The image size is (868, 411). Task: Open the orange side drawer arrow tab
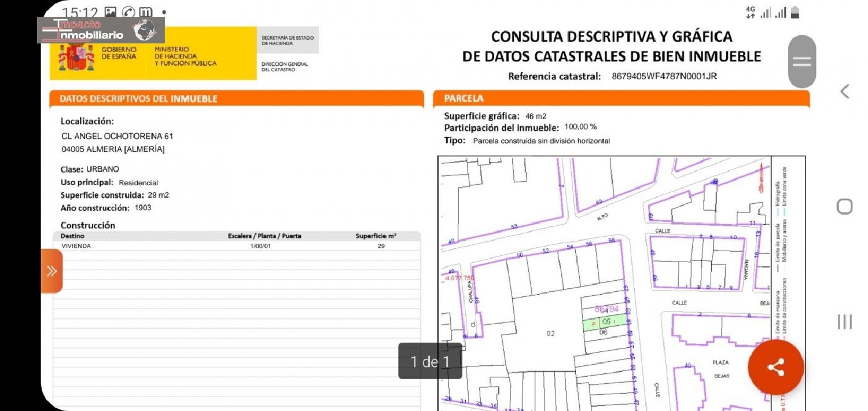tap(52, 271)
